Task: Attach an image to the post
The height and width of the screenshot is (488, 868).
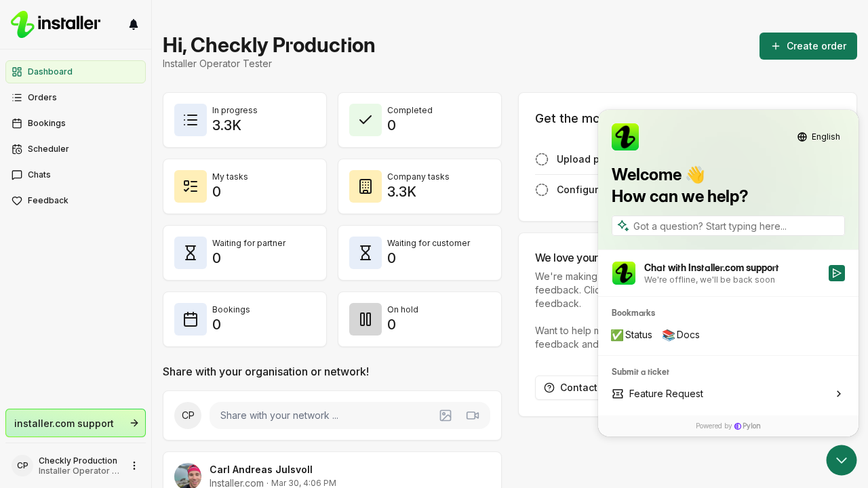Action: [446, 415]
